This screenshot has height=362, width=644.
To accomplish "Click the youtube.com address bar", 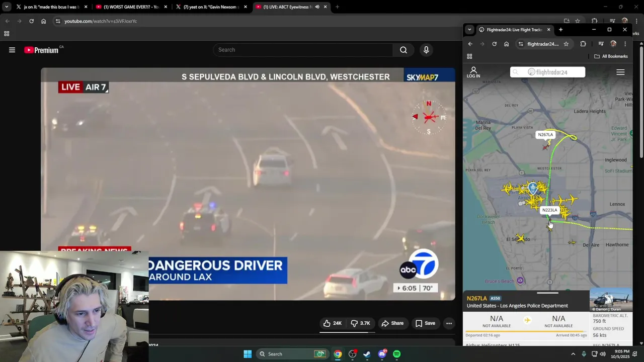I will pos(302,21).
